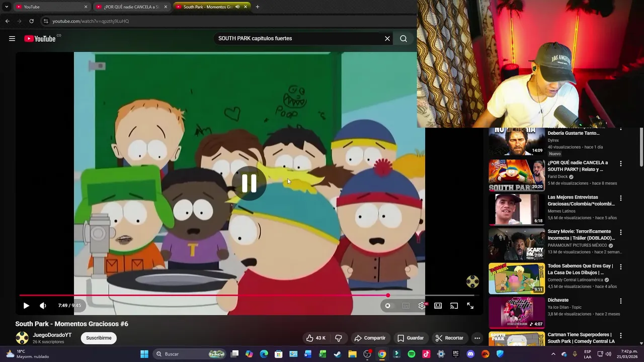Click the progress bar scrubber handle
Screen dimensions: 644x362
(388, 296)
